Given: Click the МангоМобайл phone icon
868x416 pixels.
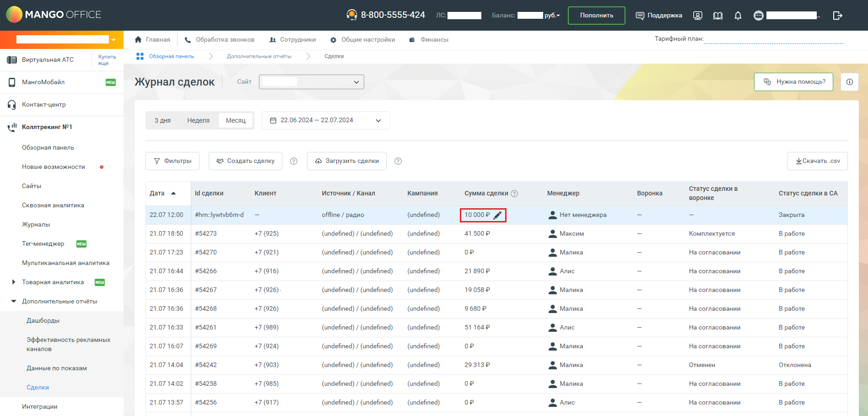Looking at the screenshot, I should point(12,82).
